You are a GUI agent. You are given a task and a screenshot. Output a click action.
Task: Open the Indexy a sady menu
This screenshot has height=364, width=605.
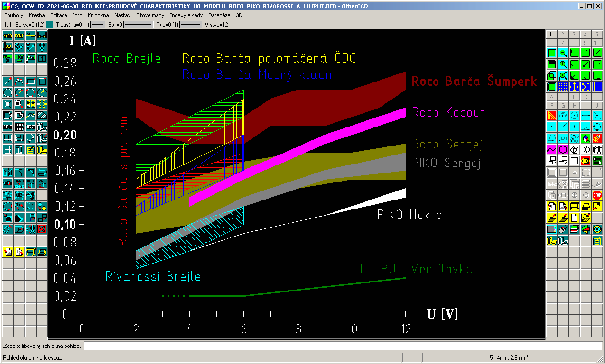[186, 15]
